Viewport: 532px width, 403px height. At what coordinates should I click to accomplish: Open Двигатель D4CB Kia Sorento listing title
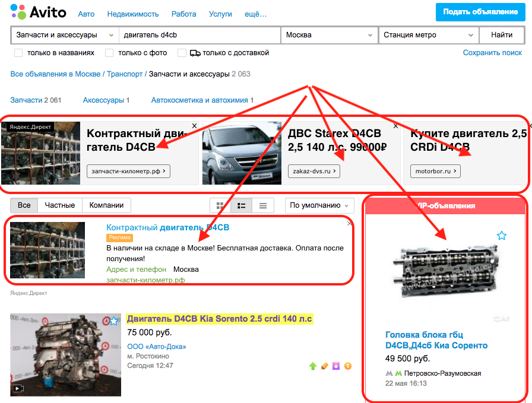click(220, 319)
